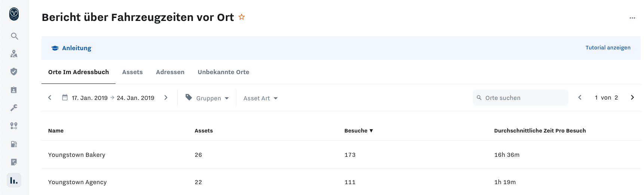This screenshot has width=644, height=195.
Task: Open the date range picker
Action: pyautogui.click(x=108, y=98)
